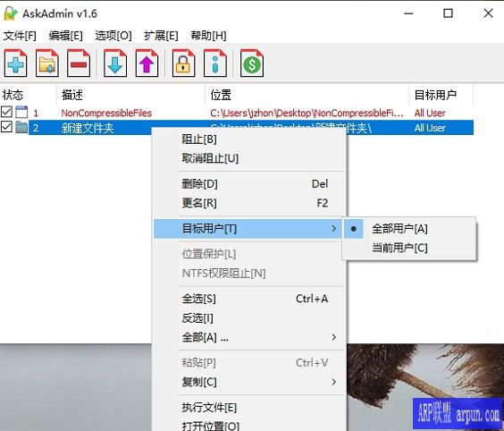Sort by the 目标用户 column header
Viewport: 504px width, 431px height.
point(441,95)
